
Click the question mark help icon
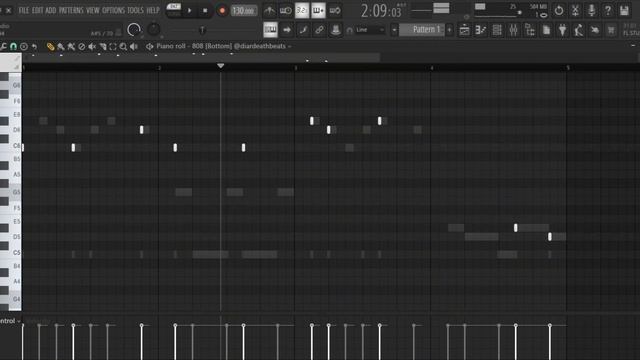tap(608, 10)
